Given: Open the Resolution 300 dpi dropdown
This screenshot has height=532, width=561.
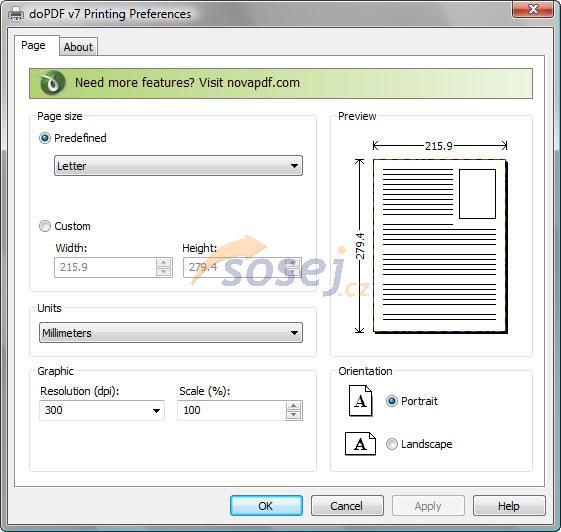Looking at the screenshot, I should 102,410.
